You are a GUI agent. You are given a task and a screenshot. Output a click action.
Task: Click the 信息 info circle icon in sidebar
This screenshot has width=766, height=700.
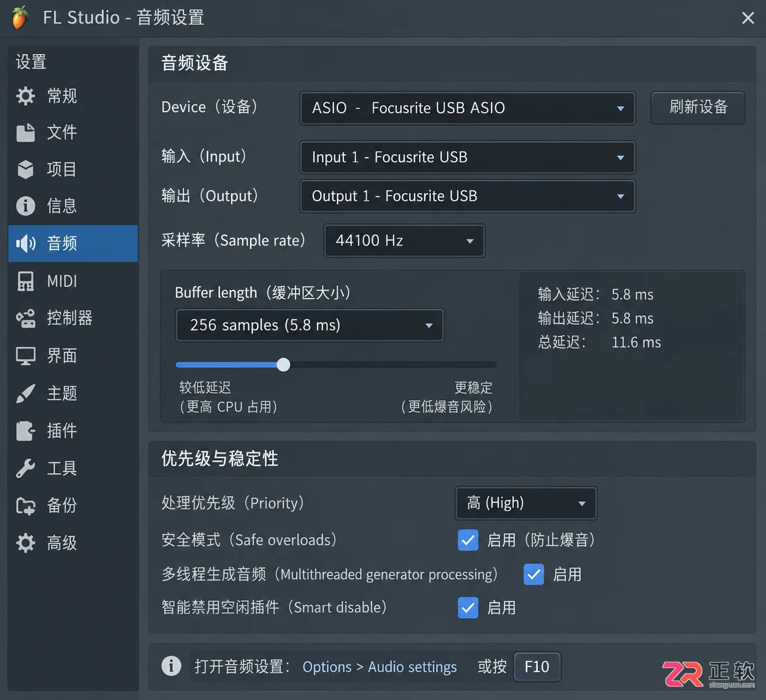click(x=26, y=206)
